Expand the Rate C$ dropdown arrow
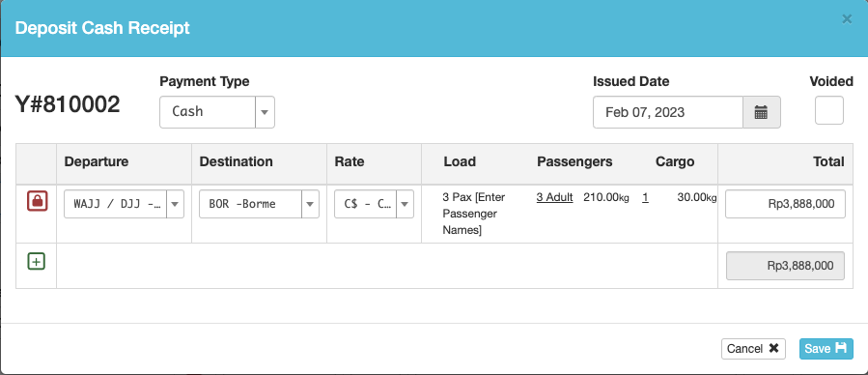868x375 pixels. click(x=405, y=204)
